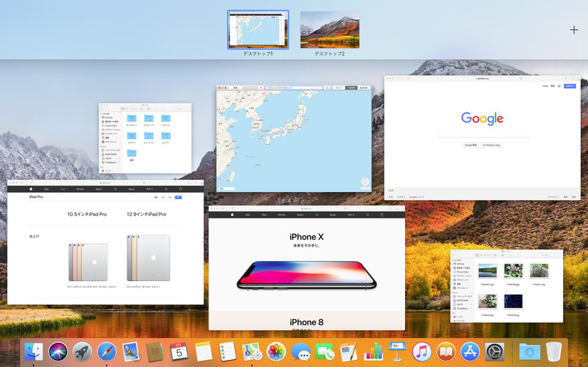Launch Siri from the Dock
This screenshot has height=367, width=588.
(x=58, y=351)
